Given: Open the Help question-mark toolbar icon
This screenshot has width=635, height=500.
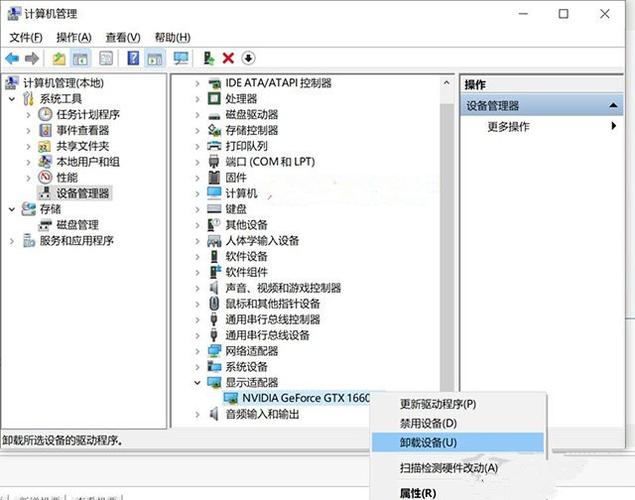Looking at the screenshot, I should pos(133,58).
